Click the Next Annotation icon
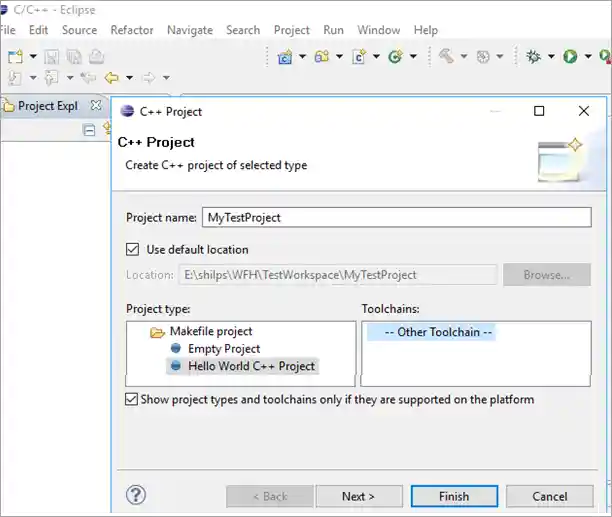 (x=15, y=78)
